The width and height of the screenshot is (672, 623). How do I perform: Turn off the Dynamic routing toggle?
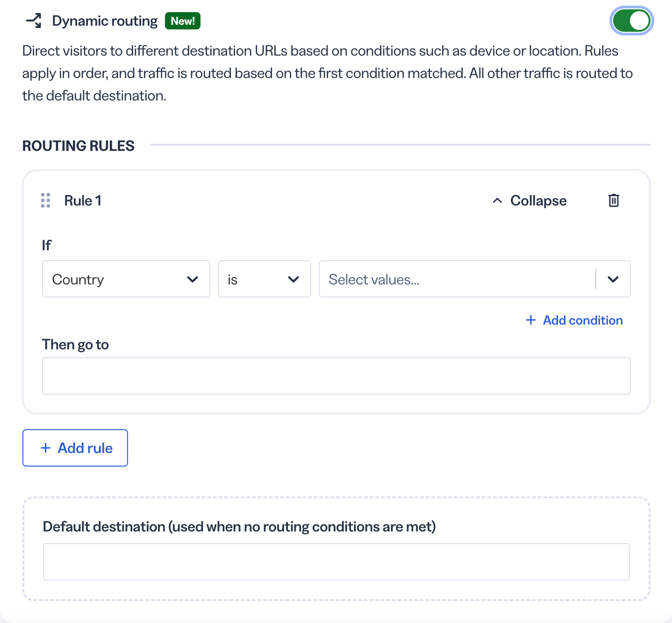click(631, 21)
